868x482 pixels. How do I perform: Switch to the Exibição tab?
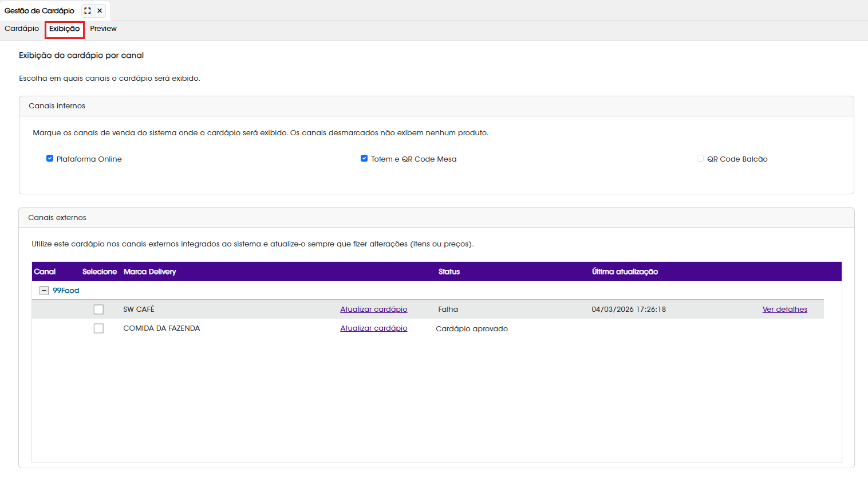pos(65,29)
